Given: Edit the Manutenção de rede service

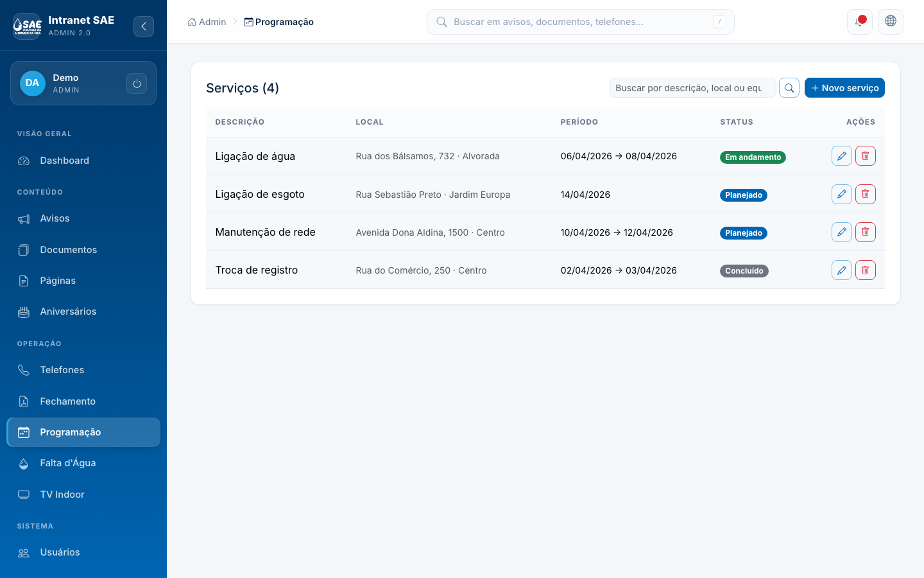Looking at the screenshot, I should (842, 232).
